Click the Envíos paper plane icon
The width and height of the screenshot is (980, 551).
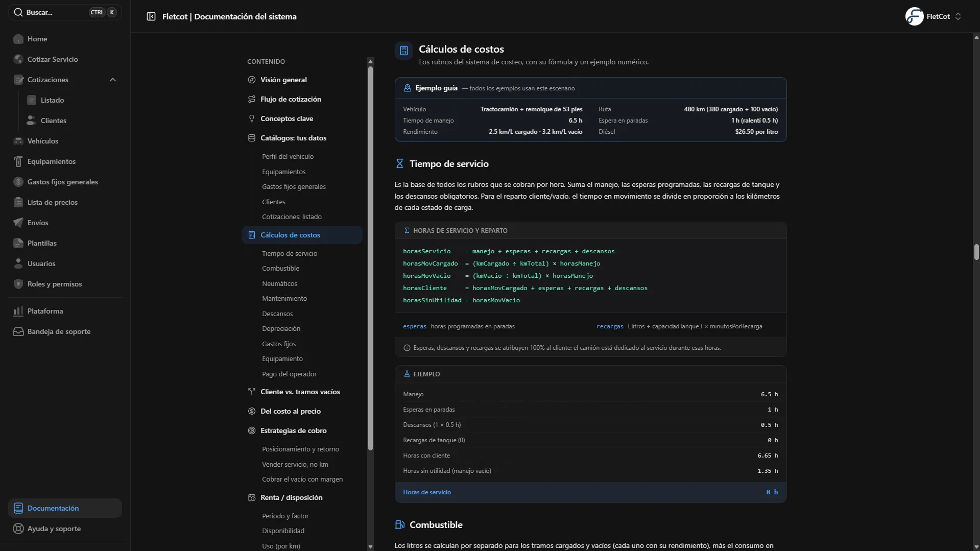[18, 223]
